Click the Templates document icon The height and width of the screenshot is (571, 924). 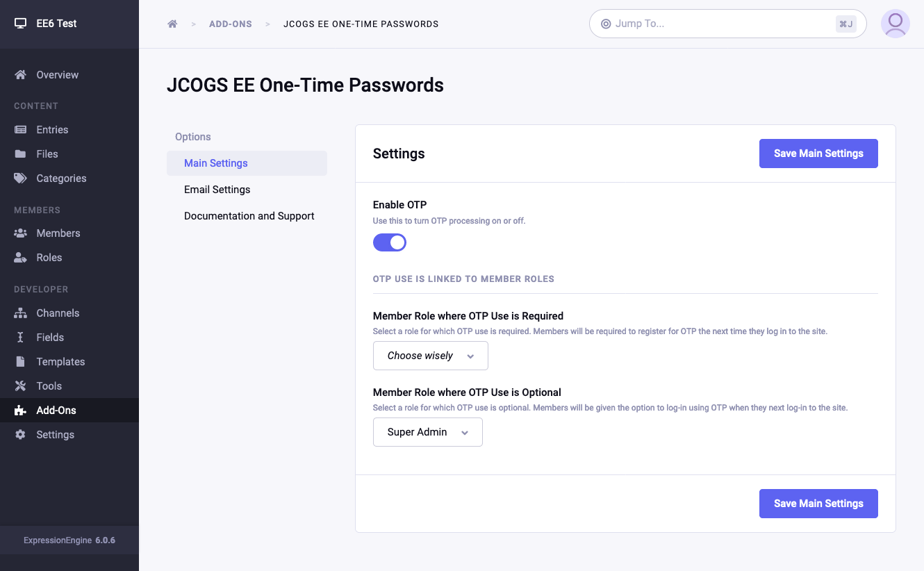pos(20,362)
